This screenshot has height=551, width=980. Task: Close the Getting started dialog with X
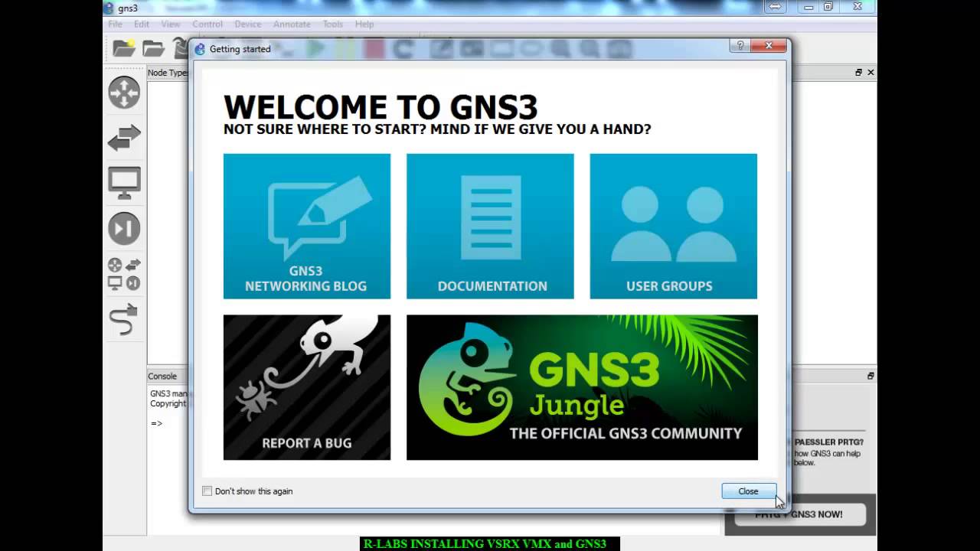(x=769, y=46)
